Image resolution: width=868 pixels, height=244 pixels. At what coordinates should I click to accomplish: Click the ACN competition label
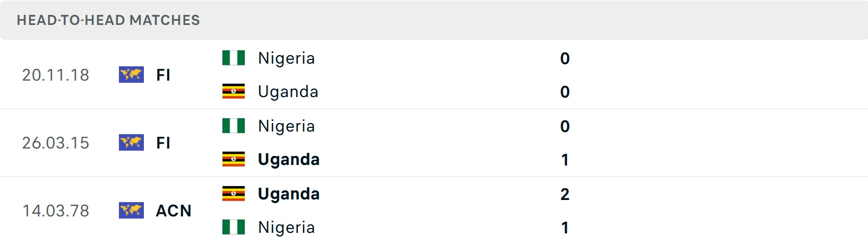pyautogui.click(x=174, y=211)
